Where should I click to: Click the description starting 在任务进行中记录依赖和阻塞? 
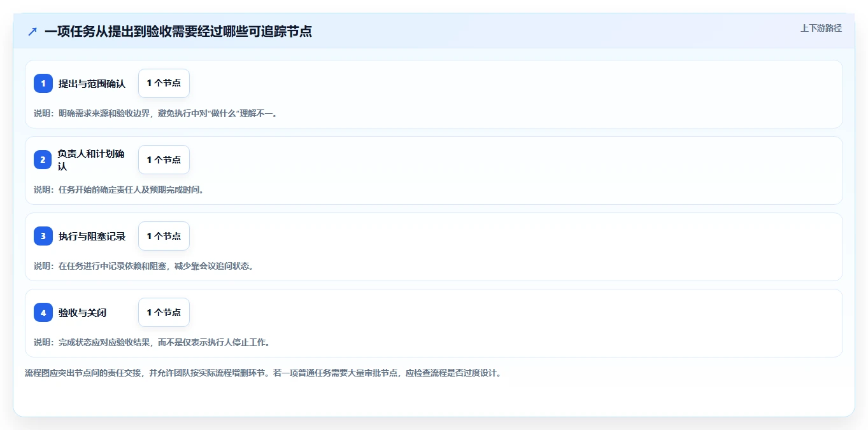pyautogui.click(x=144, y=266)
